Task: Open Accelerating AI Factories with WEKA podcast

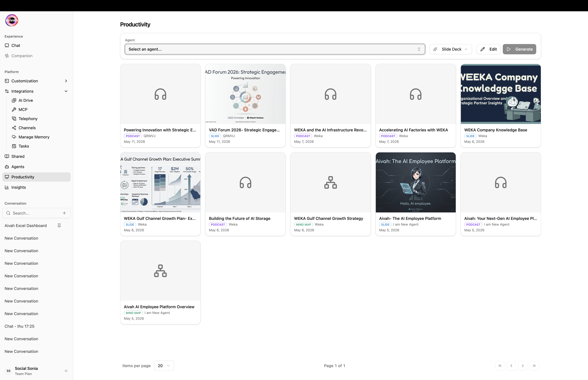Action: point(416,106)
